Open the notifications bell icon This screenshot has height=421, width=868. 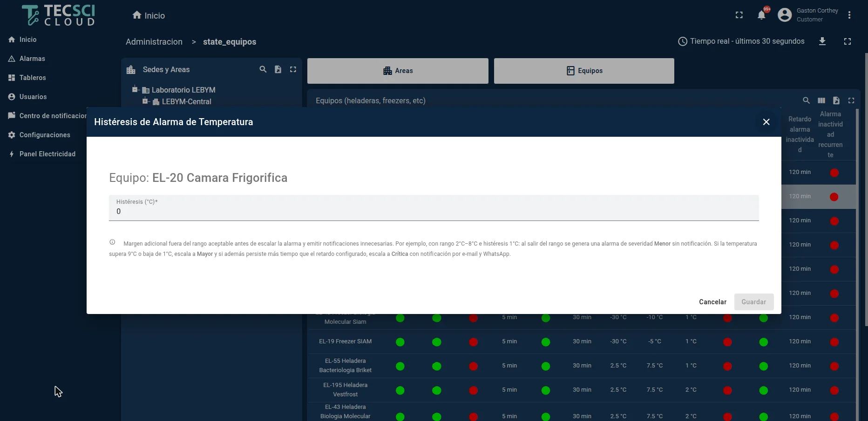(761, 15)
